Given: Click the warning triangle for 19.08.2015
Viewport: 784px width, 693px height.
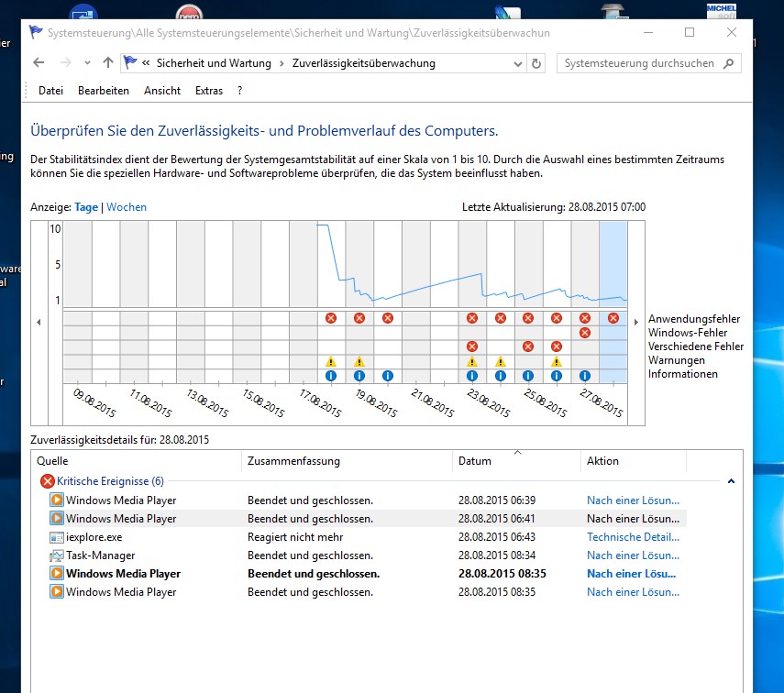Looking at the screenshot, I should pos(359,361).
